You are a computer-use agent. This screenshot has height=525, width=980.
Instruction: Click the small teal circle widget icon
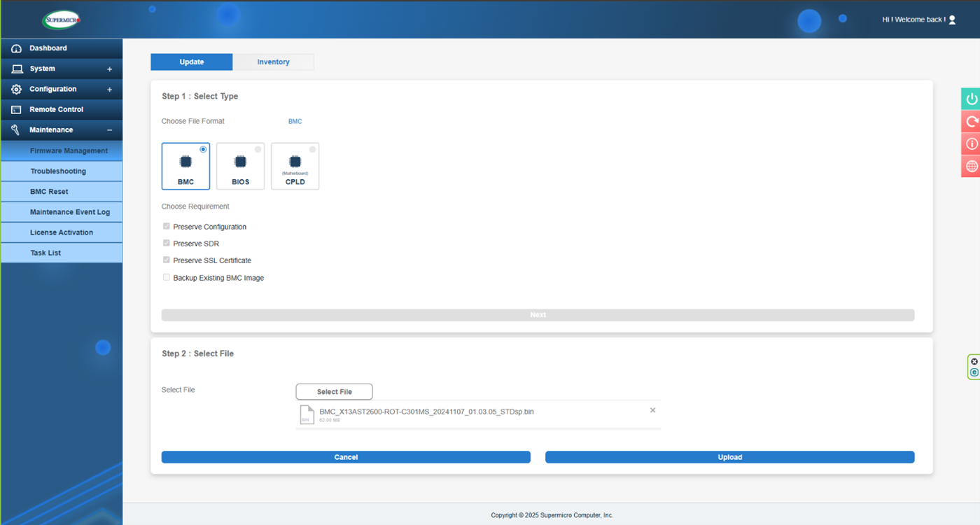point(974,372)
